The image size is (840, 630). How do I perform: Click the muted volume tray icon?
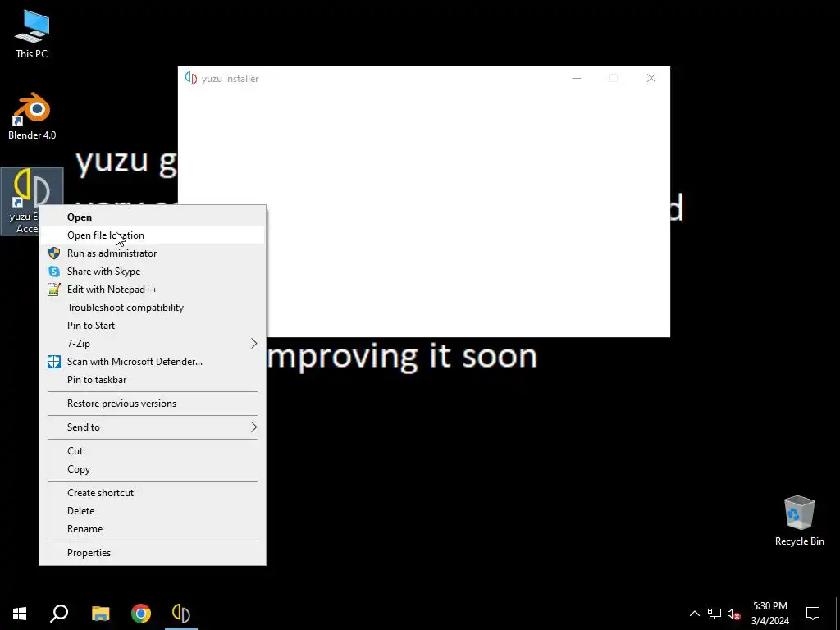click(734, 614)
